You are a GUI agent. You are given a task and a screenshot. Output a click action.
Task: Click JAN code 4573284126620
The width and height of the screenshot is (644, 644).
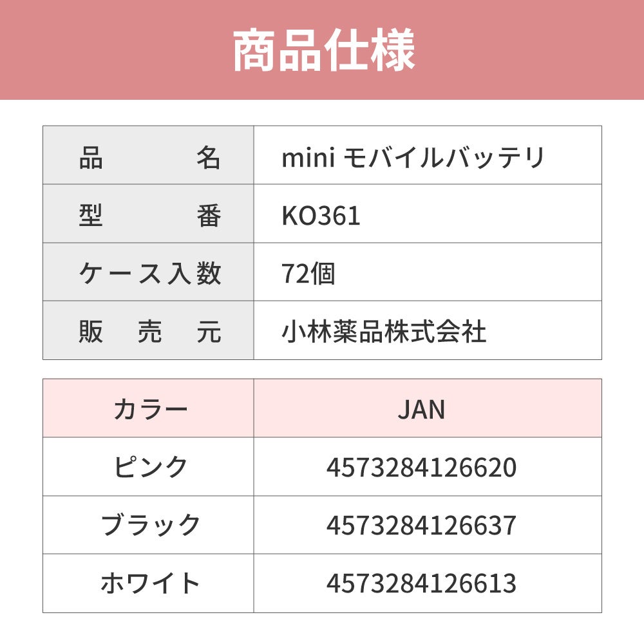click(x=421, y=468)
